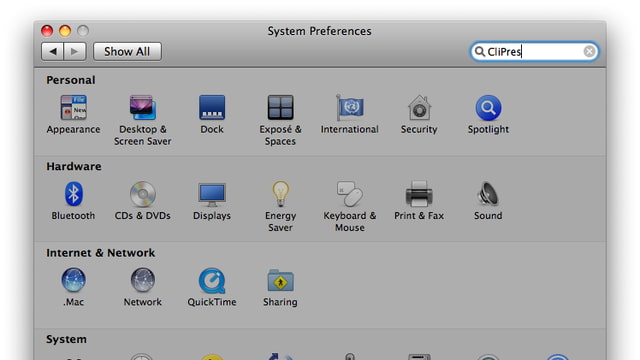The height and width of the screenshot is (360, 640).
Task: Minimize the System Preferences window
Action: point(65,31)
